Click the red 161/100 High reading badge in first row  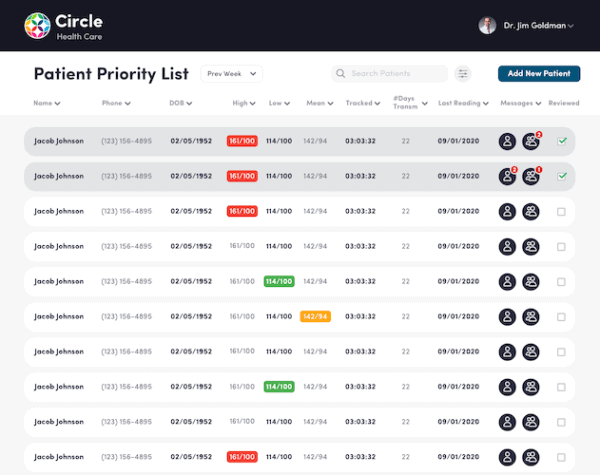click(242, 141)
